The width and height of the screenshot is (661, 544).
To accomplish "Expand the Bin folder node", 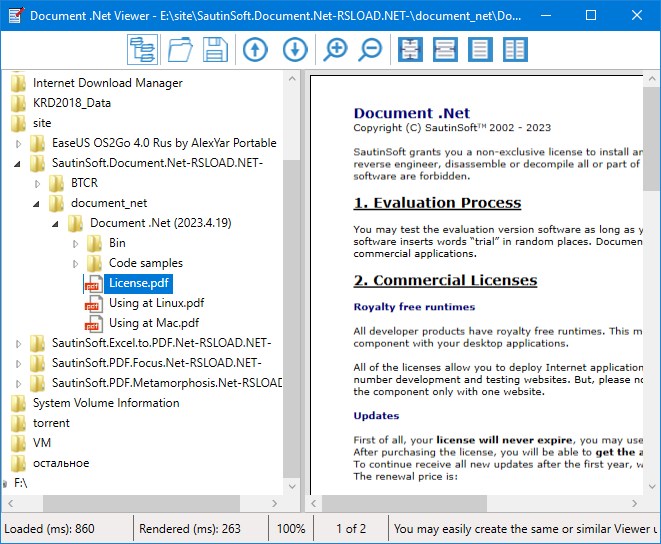I will pos(75,244).
